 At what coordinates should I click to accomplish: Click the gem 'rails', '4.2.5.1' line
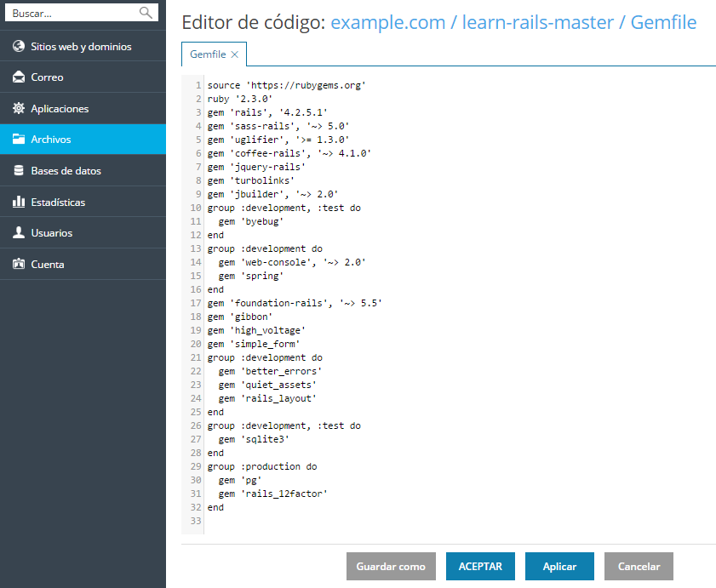[267, 112]
